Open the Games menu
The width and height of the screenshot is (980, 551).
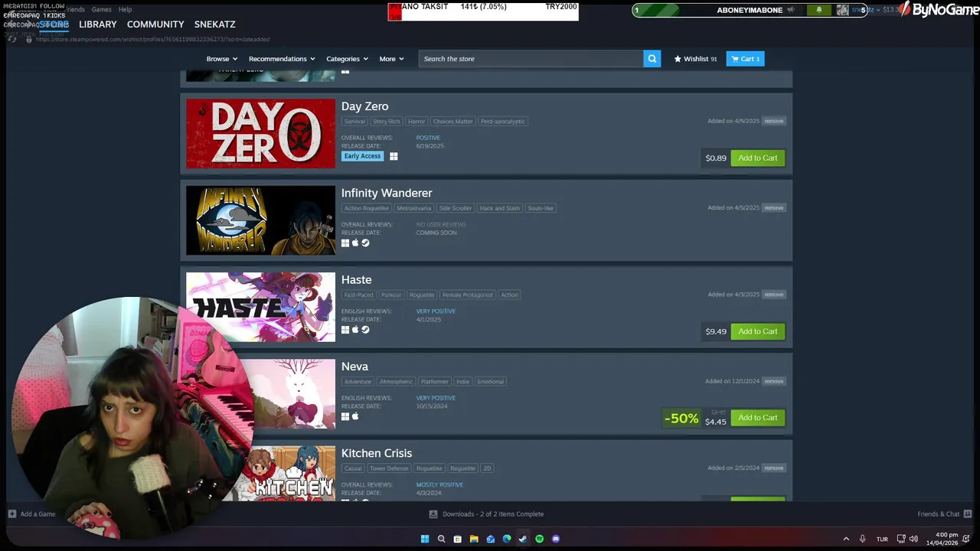[101, 9]
